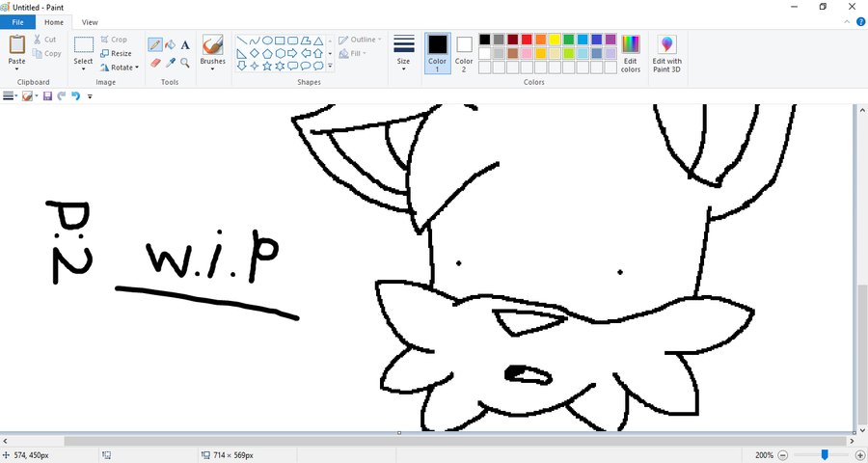Pick the green color swatch
This screenshot has height=463, width=868.
[x=568, y=40]
